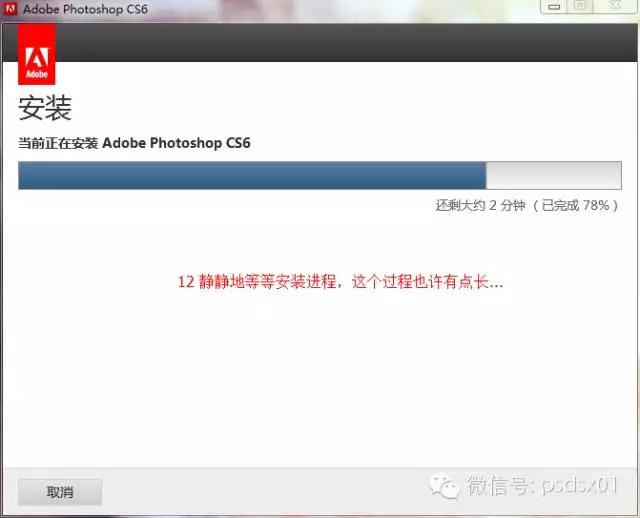Click the 安装 heading text

tap(45, 108)
